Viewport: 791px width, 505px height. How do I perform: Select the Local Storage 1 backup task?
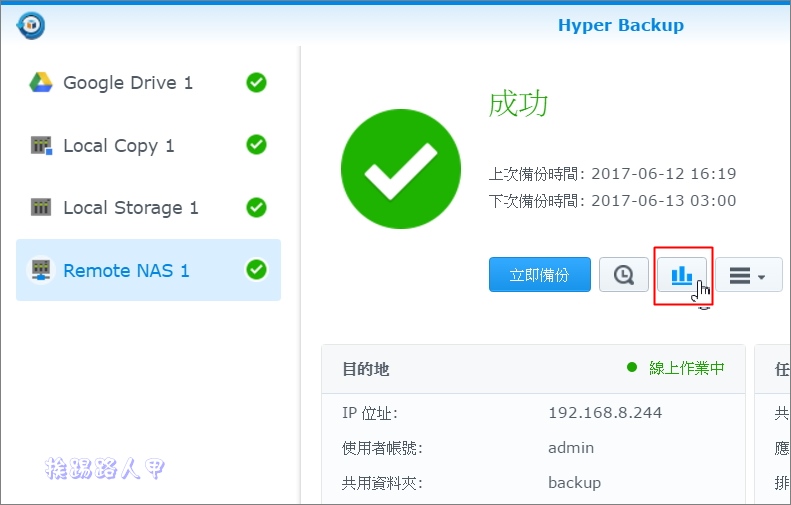(148, 207)
